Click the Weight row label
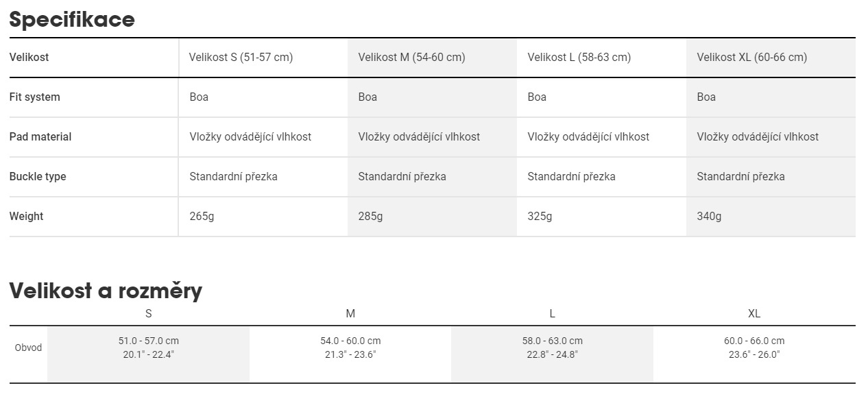The image size is (868, 401). [26, 217]
